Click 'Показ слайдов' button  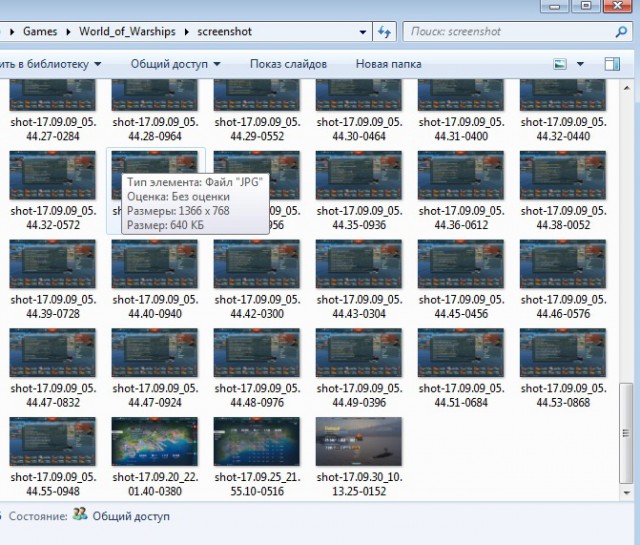tap(288, 64)
